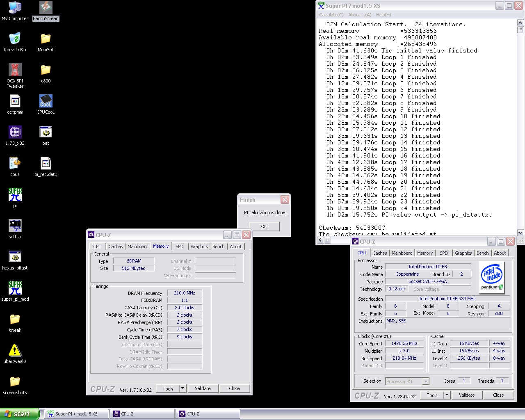
Task: Open Mainboard tab in processor CPU-Z window
Action: coord(402,253)
